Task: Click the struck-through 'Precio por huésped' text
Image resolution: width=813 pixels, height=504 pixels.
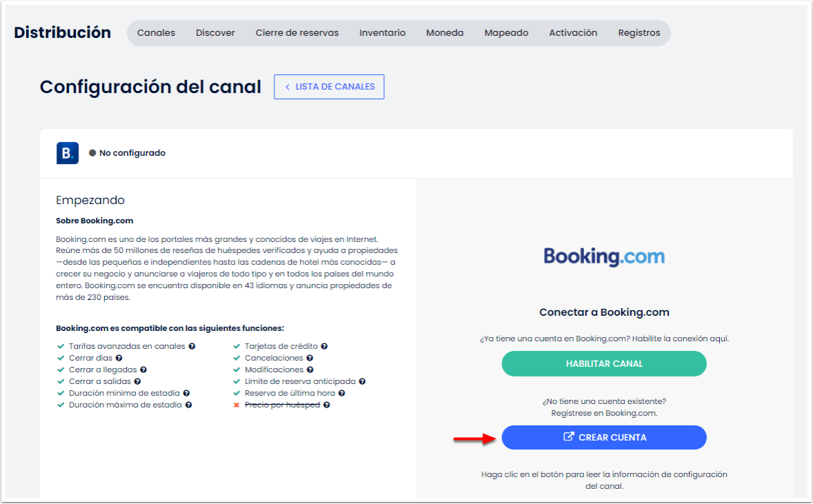Action: [x=282, y=405]
